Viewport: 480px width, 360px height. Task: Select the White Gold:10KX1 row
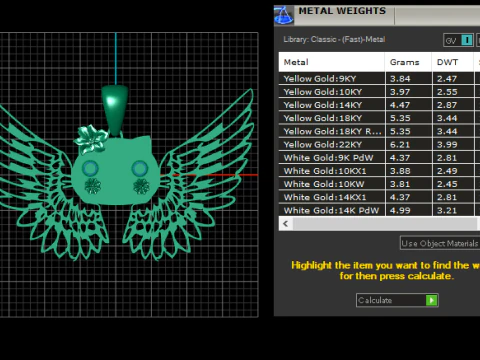pos(379,171)
